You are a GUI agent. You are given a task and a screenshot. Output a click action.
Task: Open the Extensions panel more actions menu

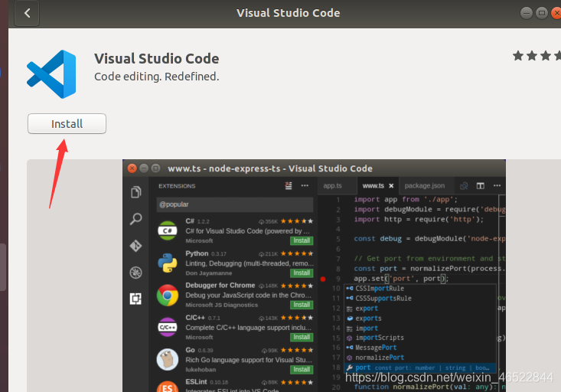pos(305,185)
